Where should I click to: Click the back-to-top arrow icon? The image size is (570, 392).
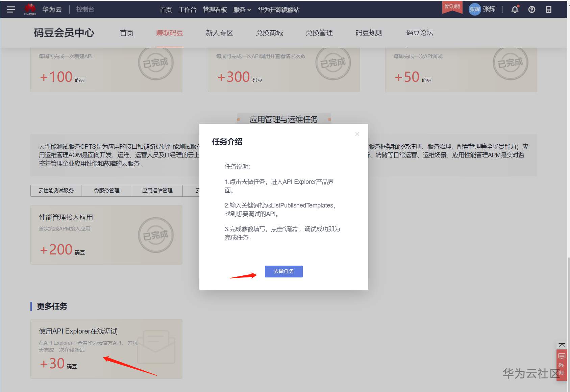(562, 345)
